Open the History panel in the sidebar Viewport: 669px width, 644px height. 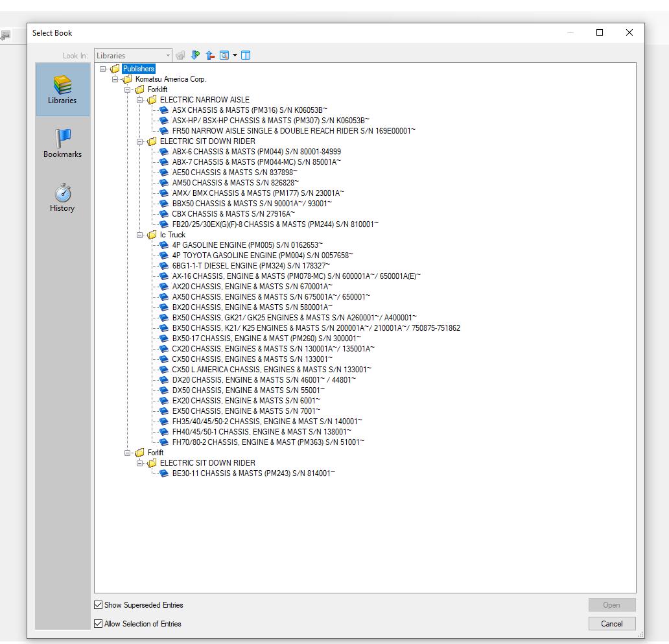(62, 197)
